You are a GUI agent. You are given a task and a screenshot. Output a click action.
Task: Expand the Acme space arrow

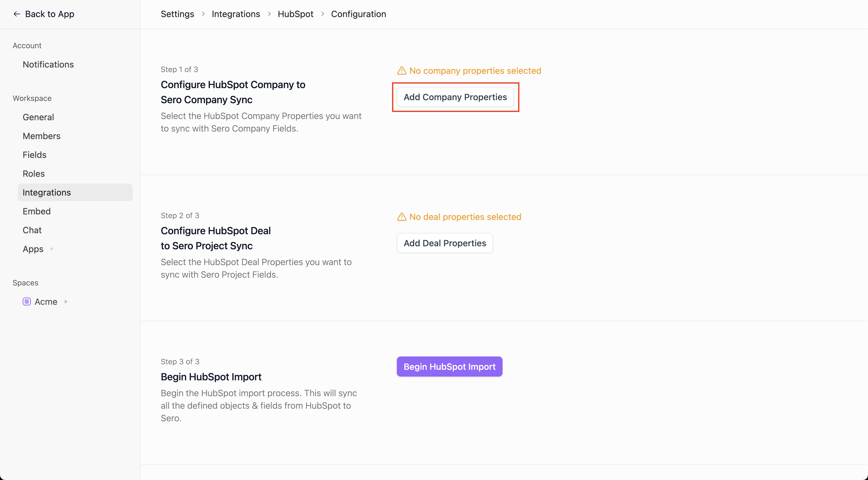(66, 302)
